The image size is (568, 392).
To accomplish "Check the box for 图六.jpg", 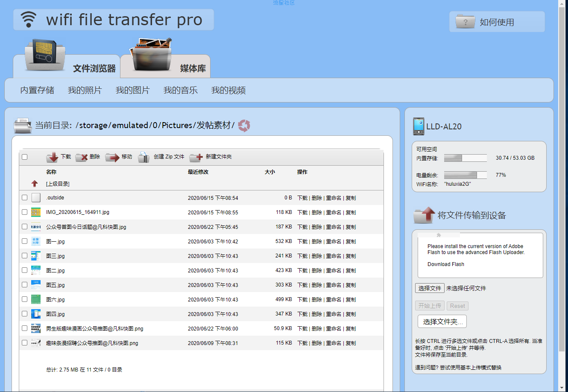I will (x=24, y=299).
